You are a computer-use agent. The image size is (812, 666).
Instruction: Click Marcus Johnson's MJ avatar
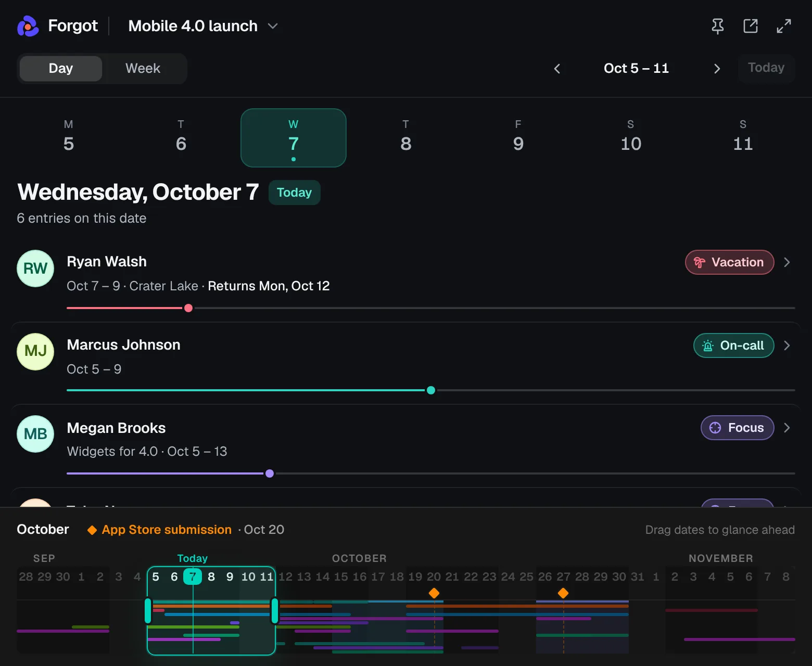tap(35, 352)
